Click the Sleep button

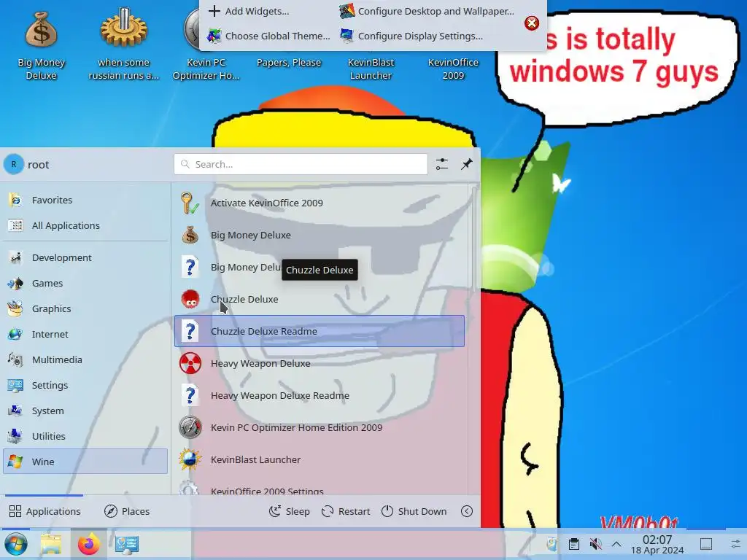point(289,511)
